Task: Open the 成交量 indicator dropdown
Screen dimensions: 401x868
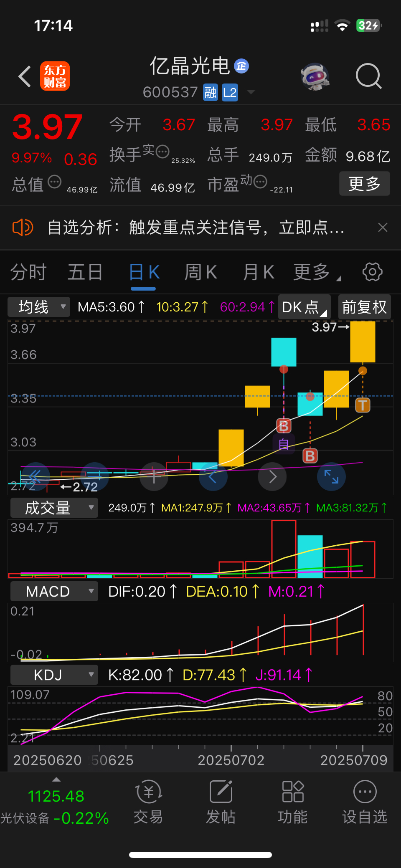Action: (54, 508)
